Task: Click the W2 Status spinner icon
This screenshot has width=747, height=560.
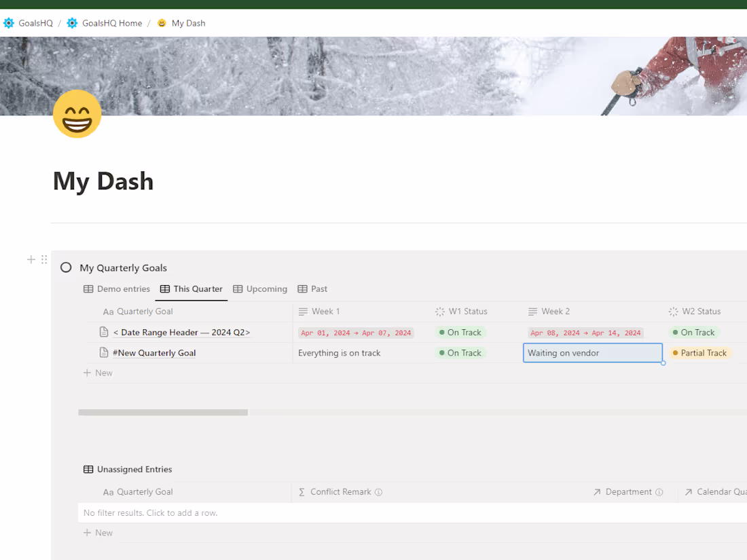Action: pyautogui.click(x=673, y=312)
